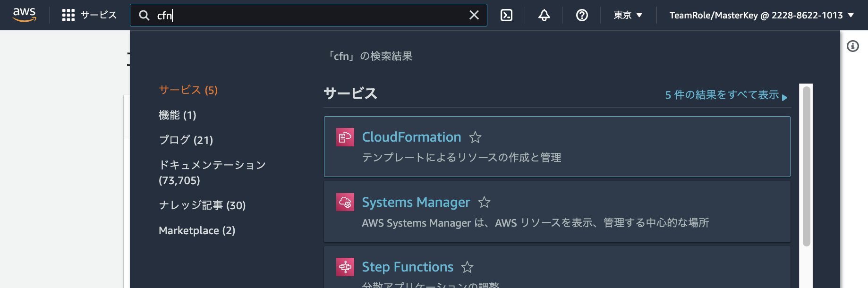868x288 pixels.
Task: Click the サービス label in top bar
Action: coord(99,15)
